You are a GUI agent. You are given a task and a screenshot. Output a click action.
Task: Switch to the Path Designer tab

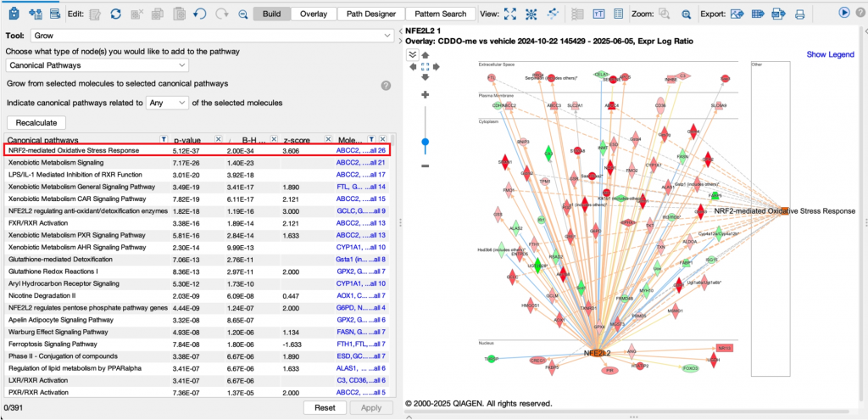pyautogui.click(x=371, y=14)
